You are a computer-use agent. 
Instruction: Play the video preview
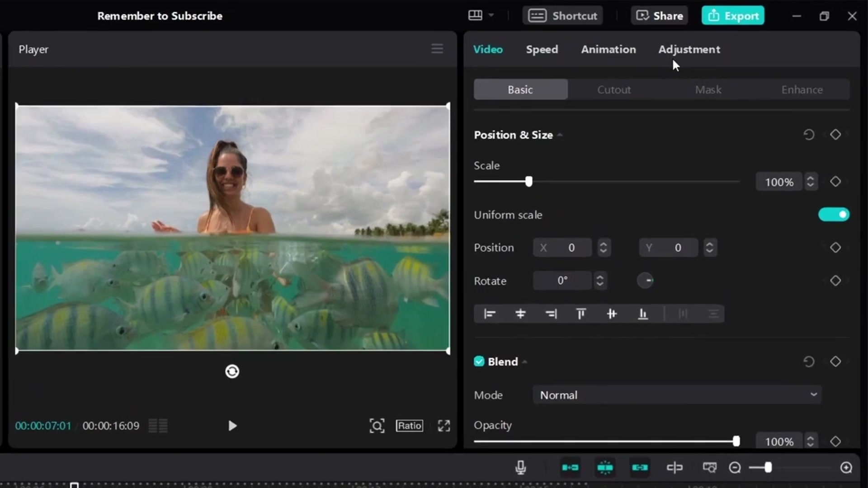pyautogui.click(x=232, y=426)
